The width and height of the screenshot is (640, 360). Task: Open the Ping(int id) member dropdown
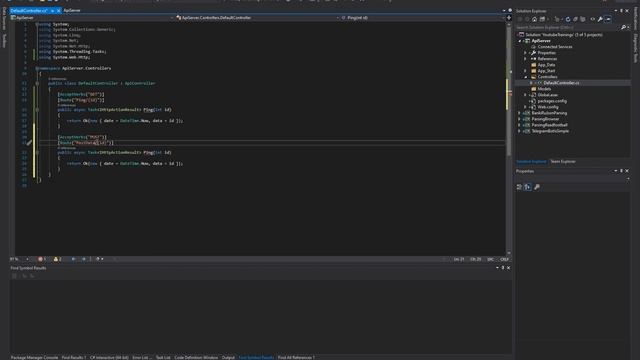coord(422,18)
